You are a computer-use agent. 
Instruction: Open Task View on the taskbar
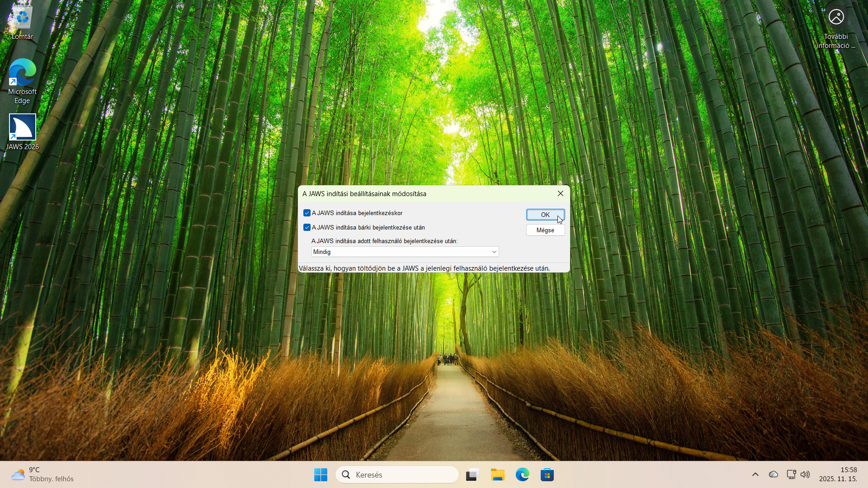click(472, 475)
